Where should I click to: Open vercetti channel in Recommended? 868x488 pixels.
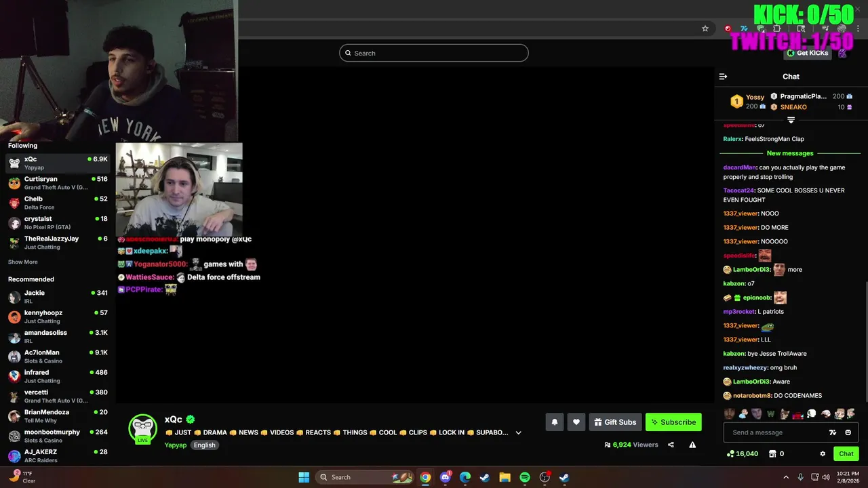pos(58,396)
